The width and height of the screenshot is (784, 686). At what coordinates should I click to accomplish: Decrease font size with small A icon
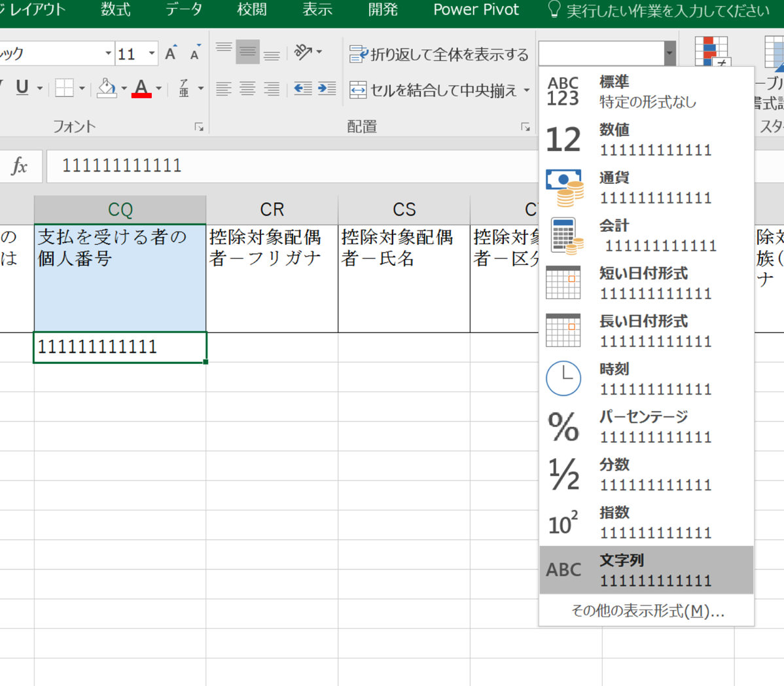[195, 53]
